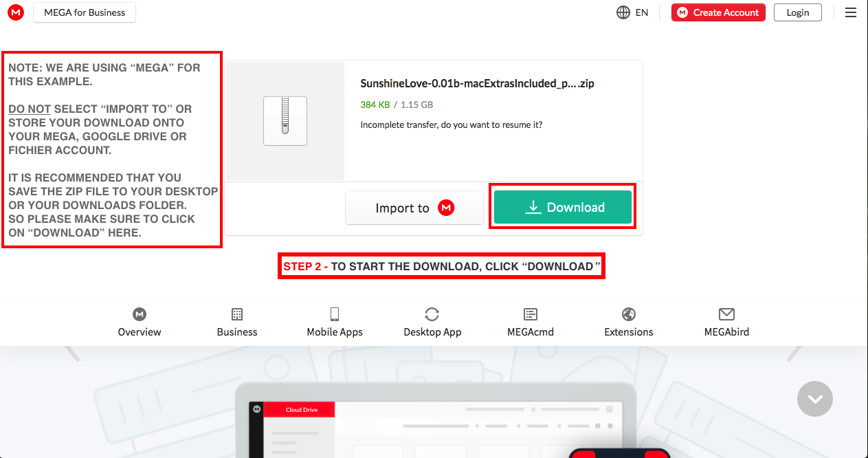Viewport: 868px width, 458px height.
Task: Click the Desktop App sync icon
Action: click(x=432, y=314)
